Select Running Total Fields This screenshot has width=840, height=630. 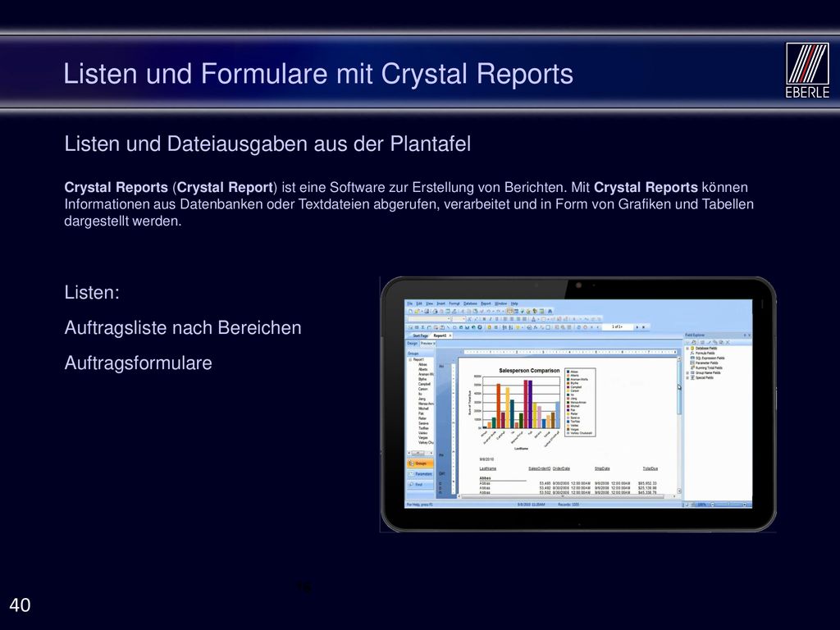pyautogui.click(x=709, y=368)
